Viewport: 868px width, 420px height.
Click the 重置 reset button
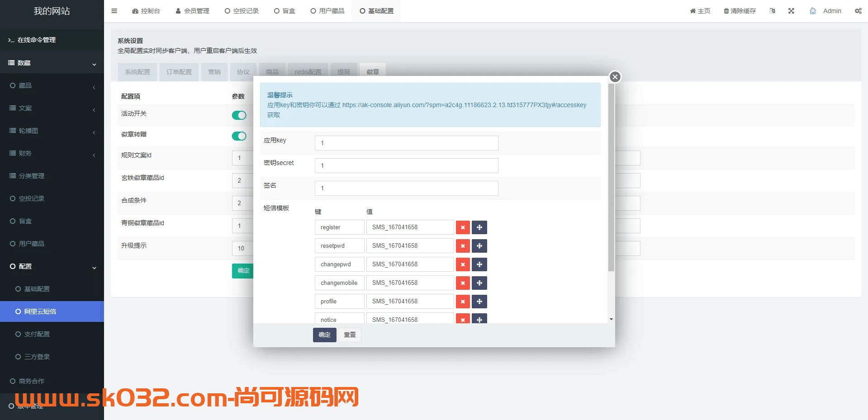(350, 335)
